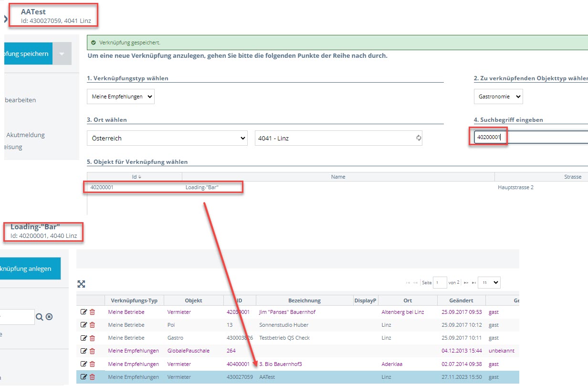
Task: Edit the Jim "Panses" Bauernhof link row
Action: pyautogui.click(x=84, y=312)
